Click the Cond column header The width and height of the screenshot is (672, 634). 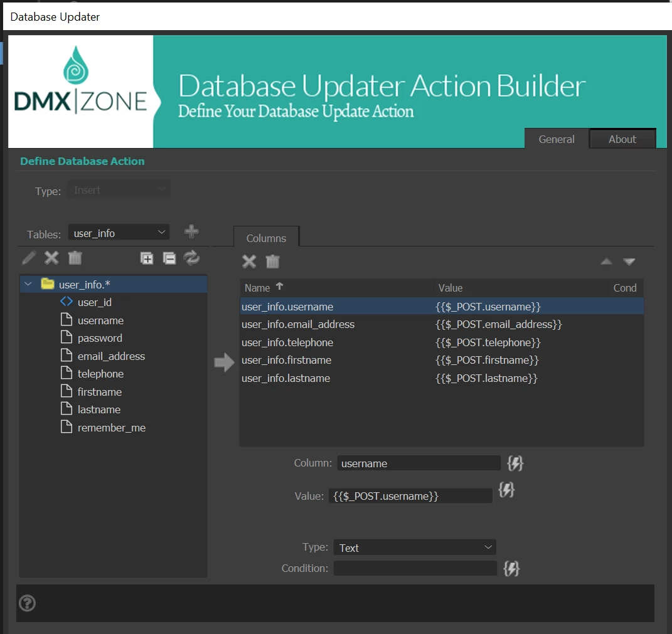click(x=625, y=288)
